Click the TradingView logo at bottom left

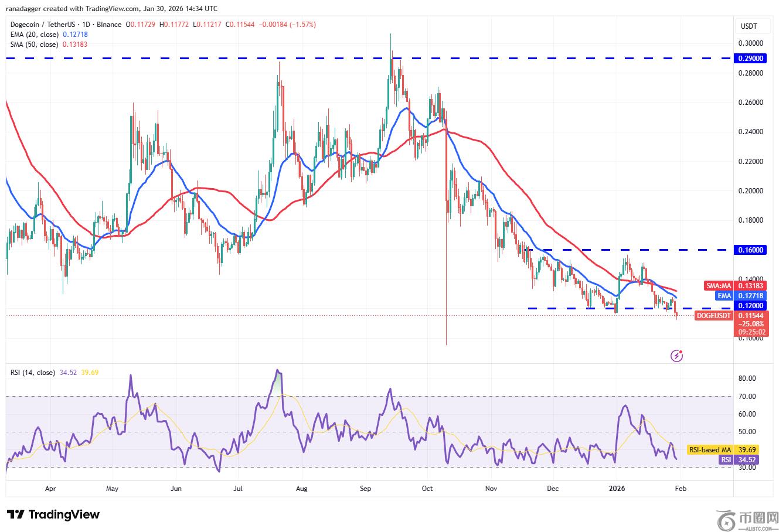(x=53, y=514)
